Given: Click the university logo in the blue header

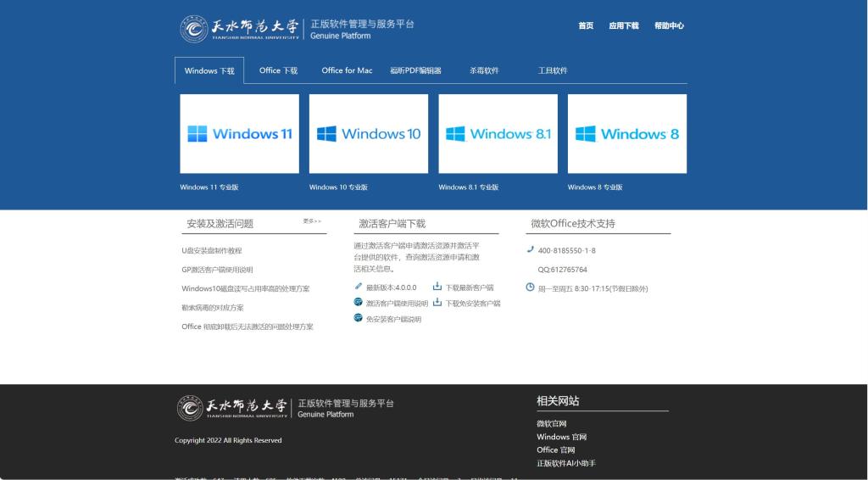Looking at the screenshot, I should click(298, 28).
